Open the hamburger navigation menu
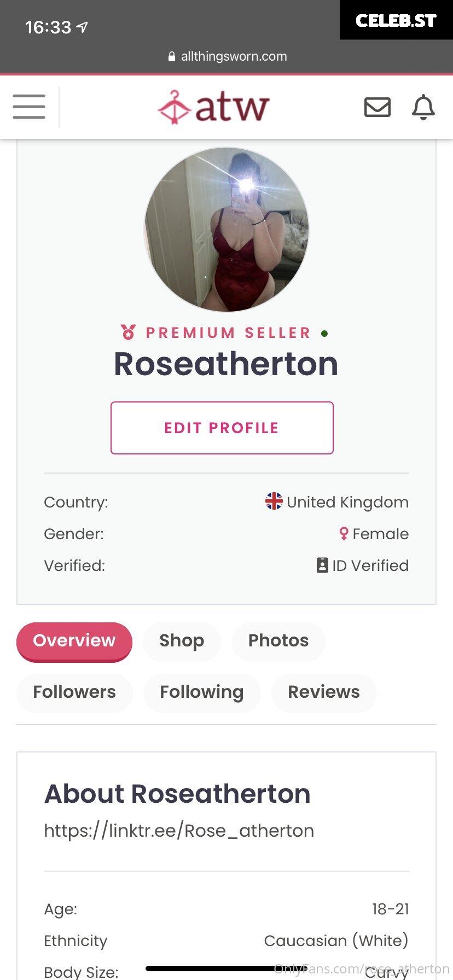The height and width of the screenshot is (980, 453). pos(29,107)
